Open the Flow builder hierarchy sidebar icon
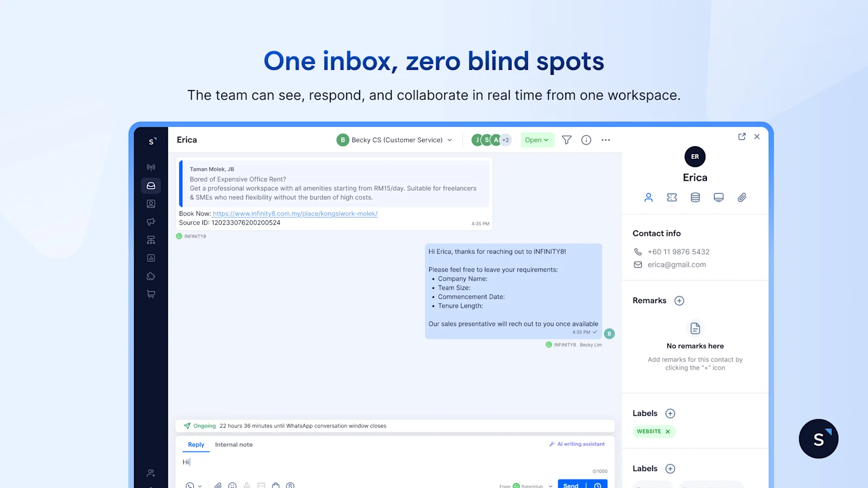 click(x=151, y=240)
